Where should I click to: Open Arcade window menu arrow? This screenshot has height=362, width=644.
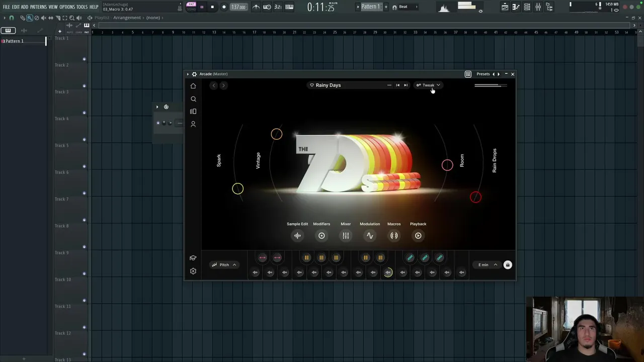click(188, 74)
